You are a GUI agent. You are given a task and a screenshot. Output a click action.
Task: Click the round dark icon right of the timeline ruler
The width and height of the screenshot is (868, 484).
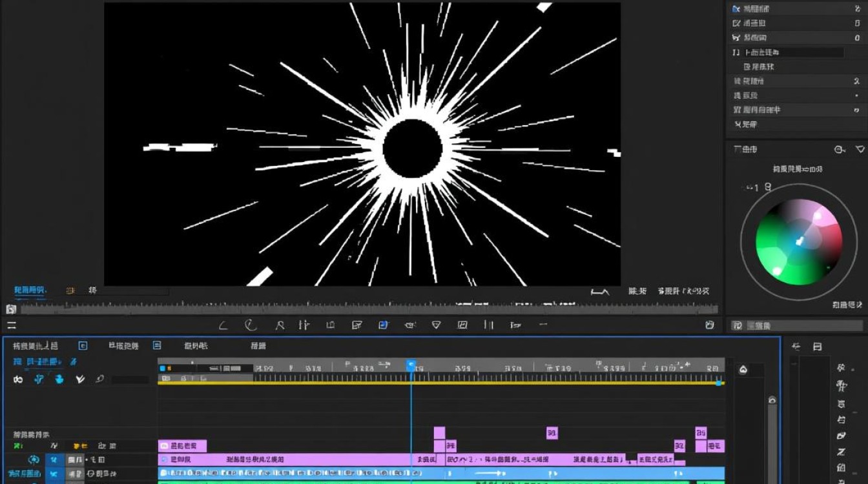(743, 370)
